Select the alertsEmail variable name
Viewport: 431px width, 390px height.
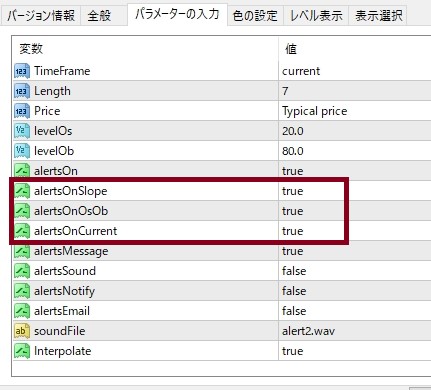(62, 311)
